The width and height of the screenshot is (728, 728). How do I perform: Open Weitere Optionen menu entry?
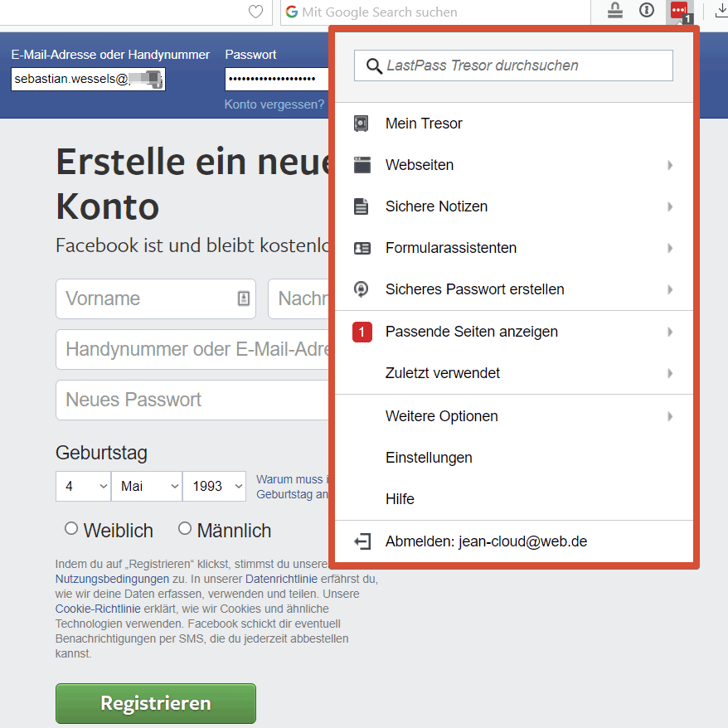pyautogui.click(x=514, y=416)
